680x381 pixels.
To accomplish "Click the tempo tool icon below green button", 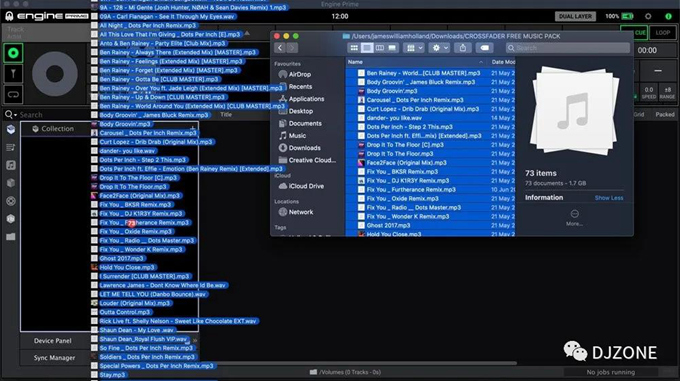I will [13, 74].
